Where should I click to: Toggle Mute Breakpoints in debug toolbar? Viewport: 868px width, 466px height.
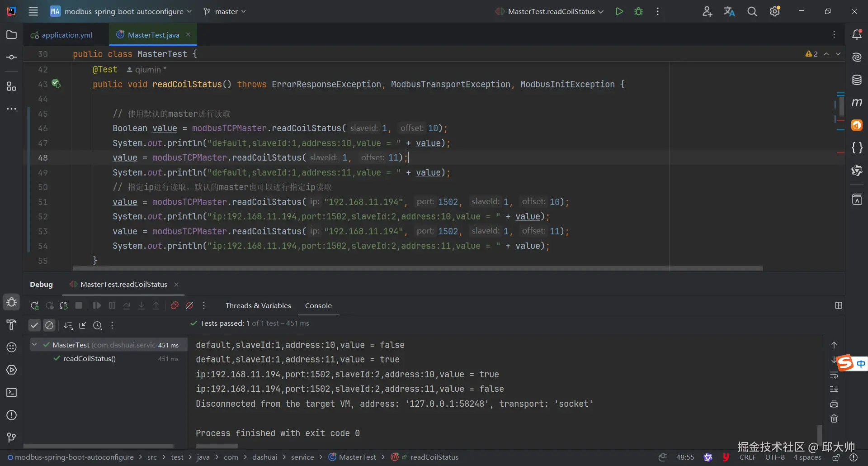pyautogui.click(x=189, y=306)
